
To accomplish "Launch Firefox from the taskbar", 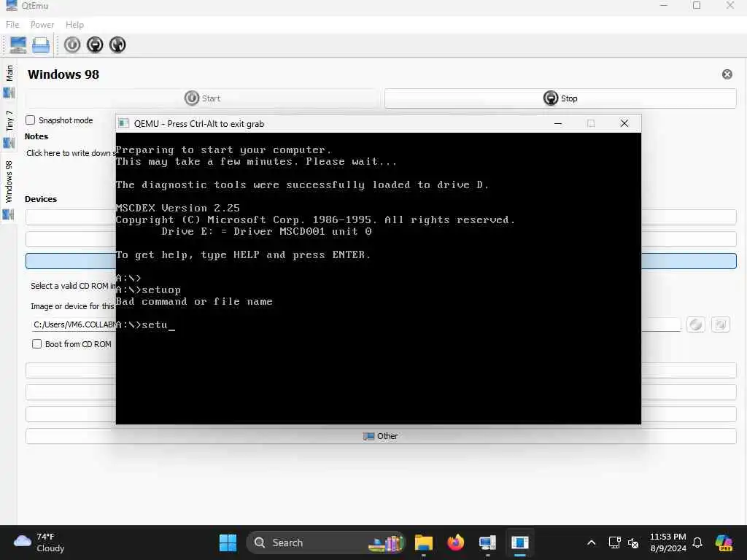I will coord(455,542).
